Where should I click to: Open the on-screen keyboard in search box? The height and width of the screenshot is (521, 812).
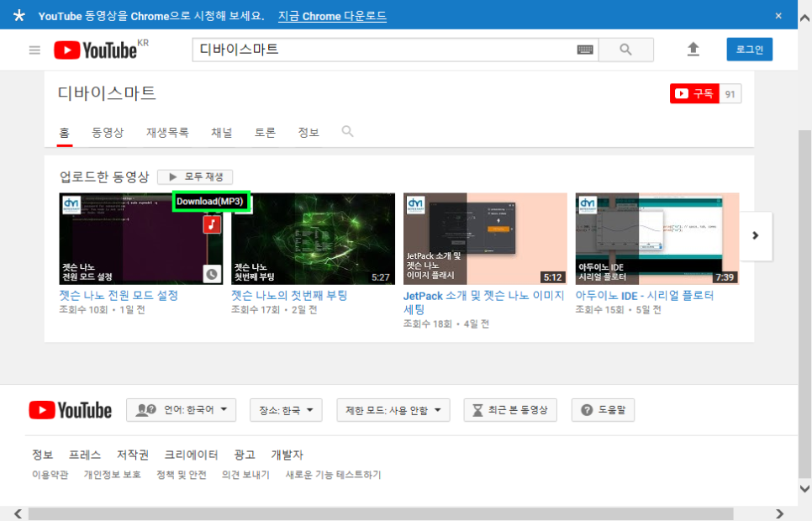[585, 50]
